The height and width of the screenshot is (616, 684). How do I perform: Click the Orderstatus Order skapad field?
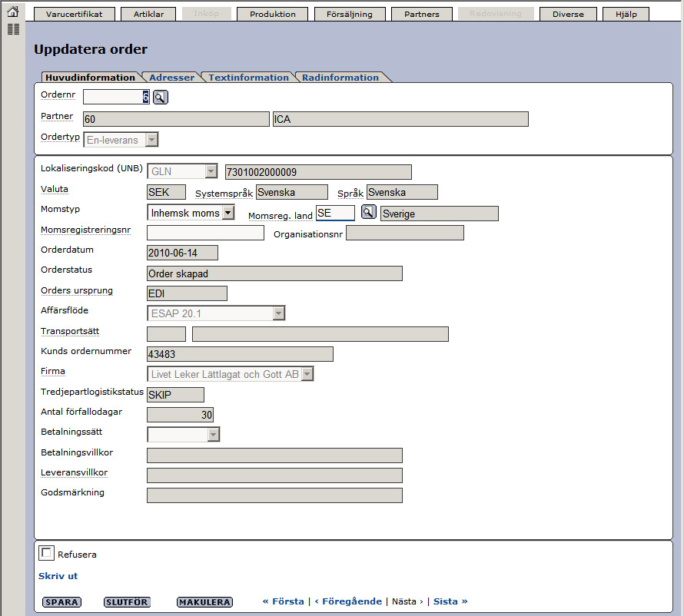pyautogui.click(x=275, y=273)
